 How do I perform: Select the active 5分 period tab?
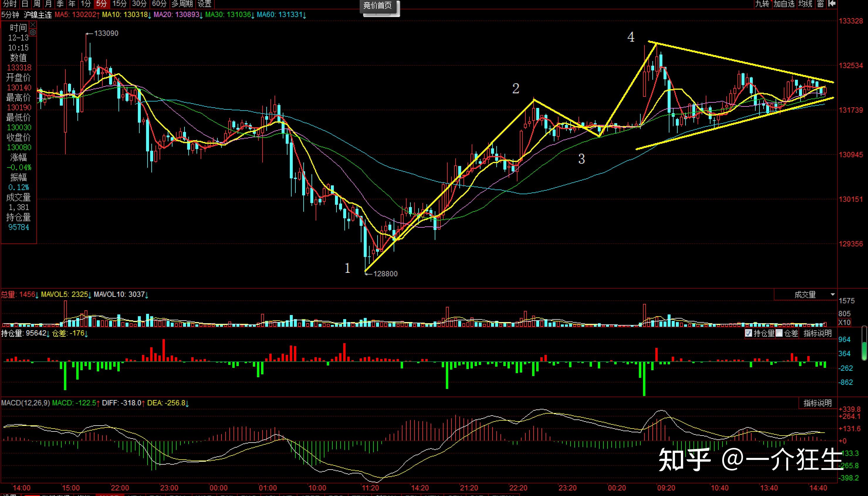click(101, 4)
